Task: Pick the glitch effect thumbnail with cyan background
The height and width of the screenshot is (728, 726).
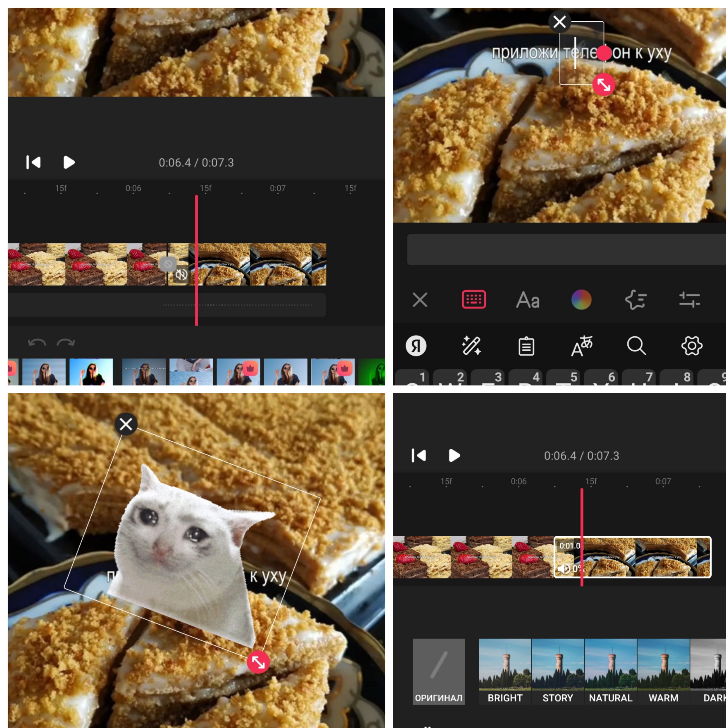Action: pyautogui.click(x=91, y=372)
